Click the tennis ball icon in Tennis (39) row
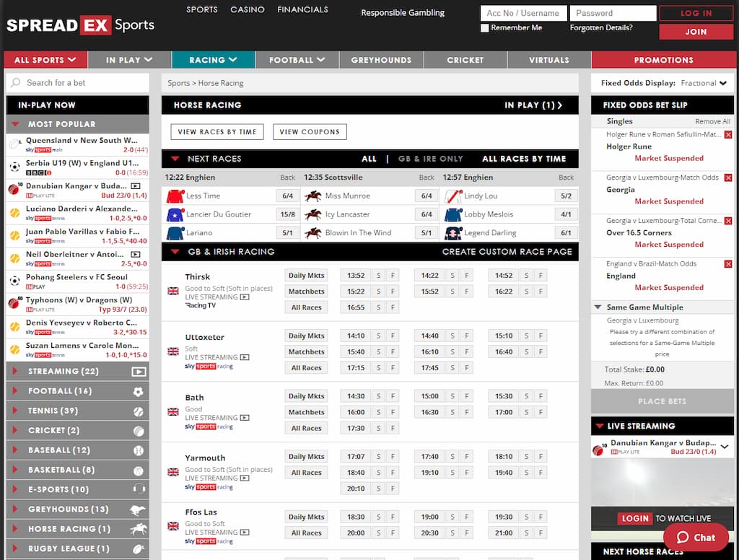 click(138, 411)
